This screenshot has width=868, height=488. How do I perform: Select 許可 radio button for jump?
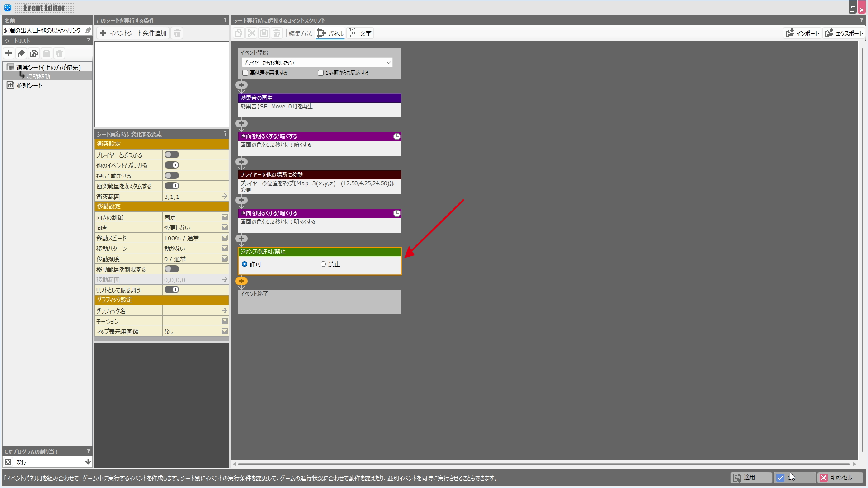245,264
